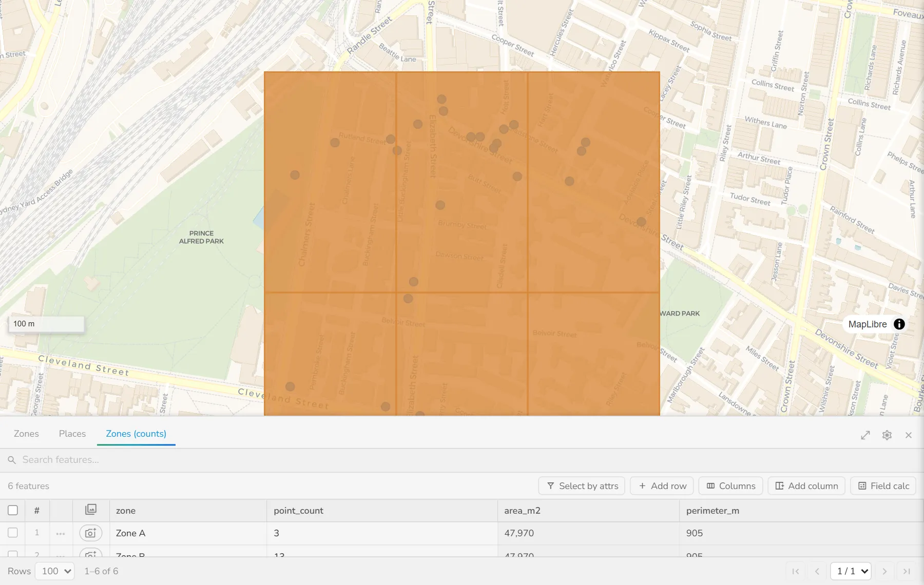Sort by the point_count column header
This screenshot has height=585, width=924.
(x=382, y=511)
